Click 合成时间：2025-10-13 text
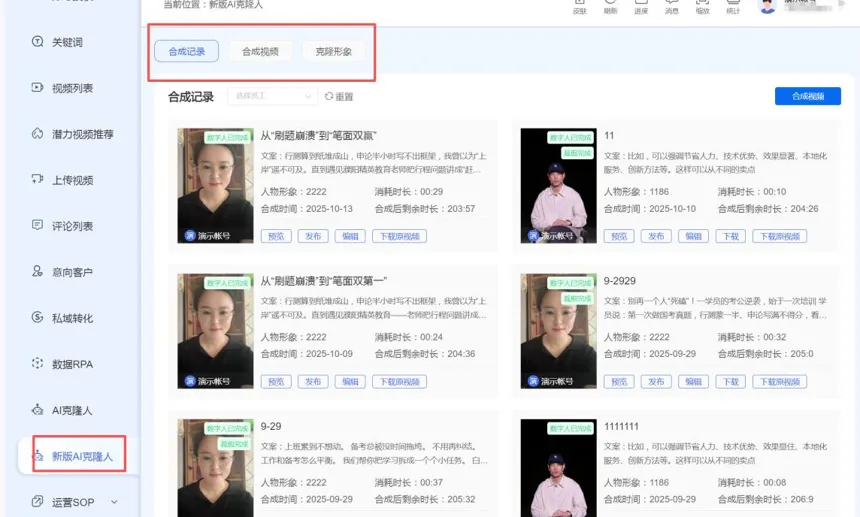The width and height of the screenshot is (860, 517). pos(307,209)
